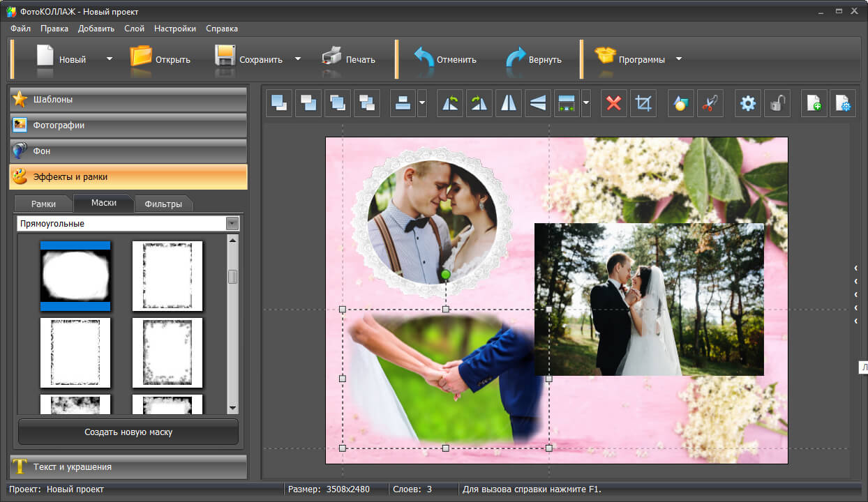Undo the last action with Отменить
Image resolution: width=868 pixels, height=502 pixels.
click(x=445, y=59)
